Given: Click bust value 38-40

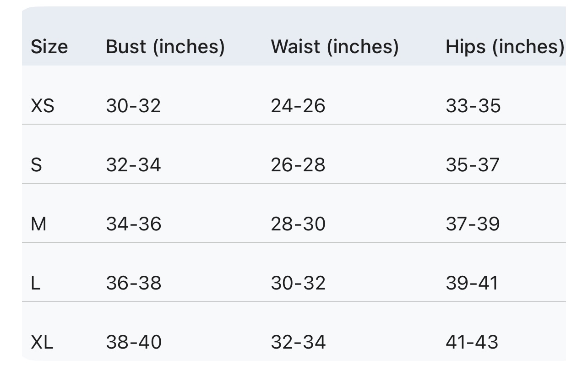Looking at the screenshot, I should point(134,342).
